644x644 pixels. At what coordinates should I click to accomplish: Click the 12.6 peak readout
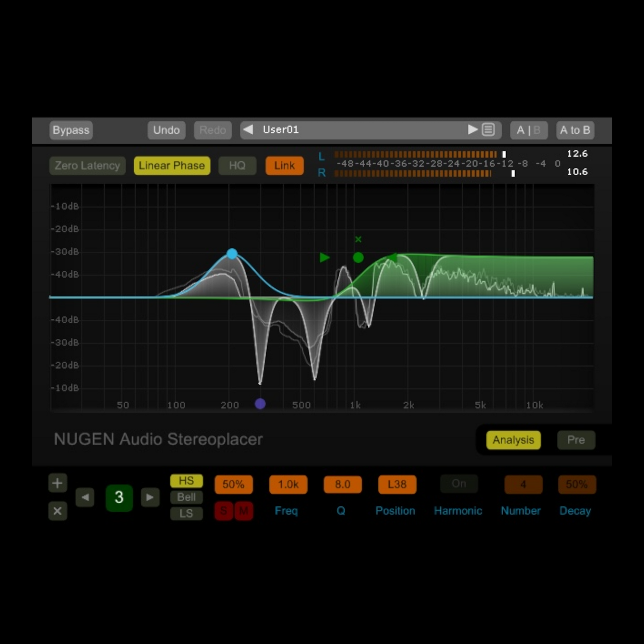click(577, 154)
